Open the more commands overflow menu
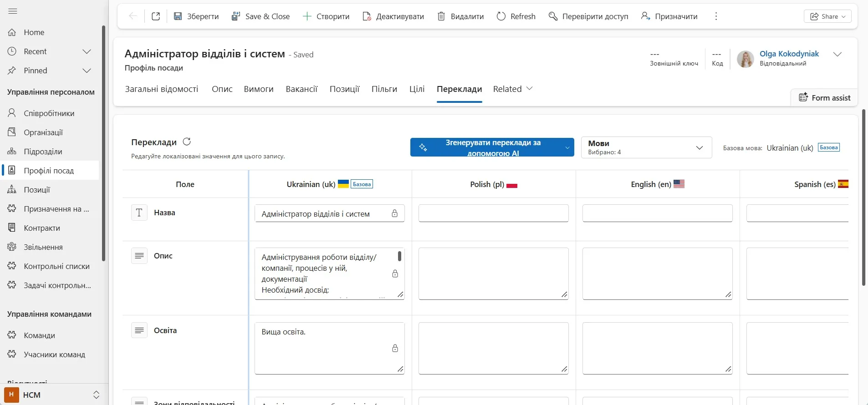The width and height of the screenshot is (868, 405). click(716, 16)
